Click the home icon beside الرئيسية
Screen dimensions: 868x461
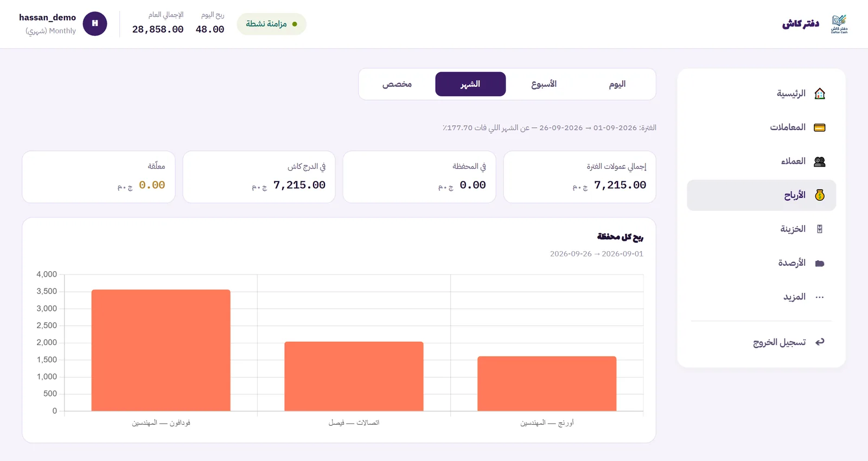tap(820, 93)
